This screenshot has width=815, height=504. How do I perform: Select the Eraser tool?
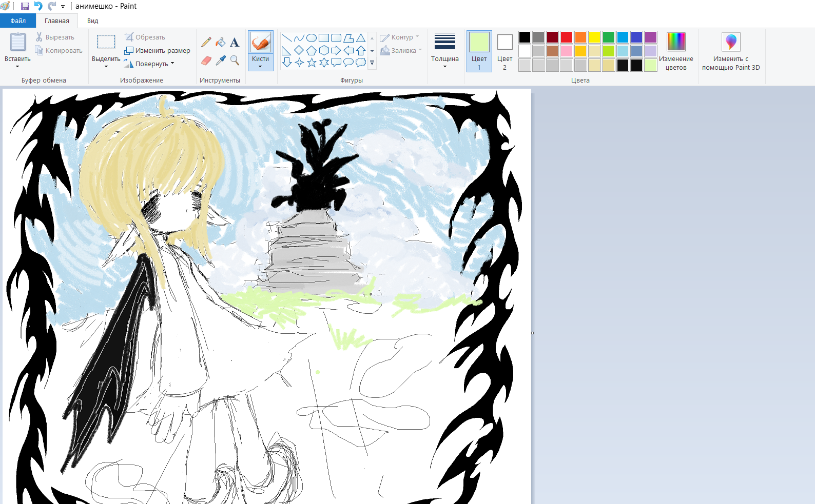(206, 61)
